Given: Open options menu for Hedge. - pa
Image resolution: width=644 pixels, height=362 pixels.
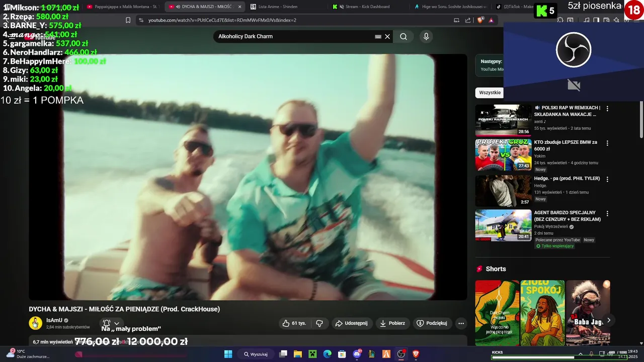Looking at the screenshot, I should pos(607,179).
